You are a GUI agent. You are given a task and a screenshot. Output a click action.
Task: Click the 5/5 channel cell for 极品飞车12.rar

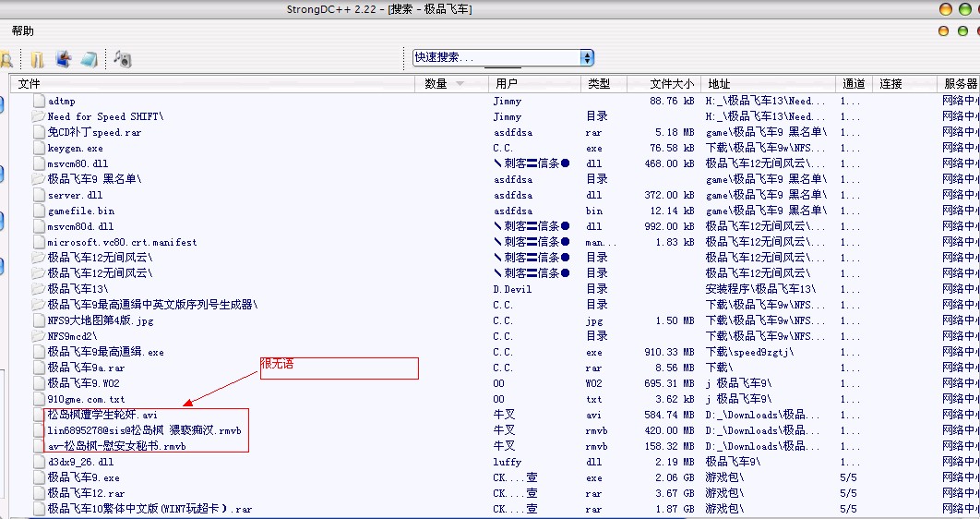pos(848,493)
